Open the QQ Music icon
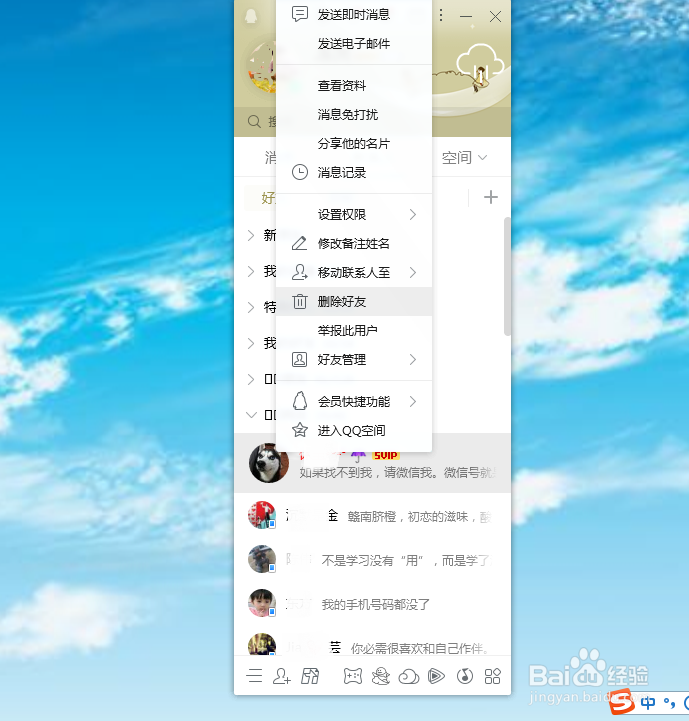 tap(465, 676)
